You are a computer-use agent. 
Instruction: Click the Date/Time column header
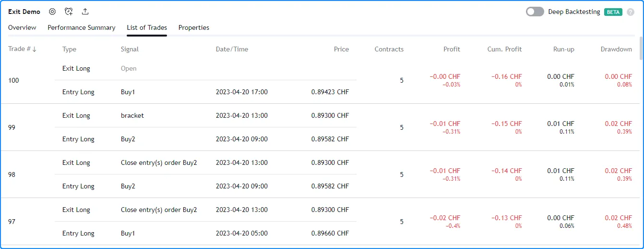[x=232, y=49]
